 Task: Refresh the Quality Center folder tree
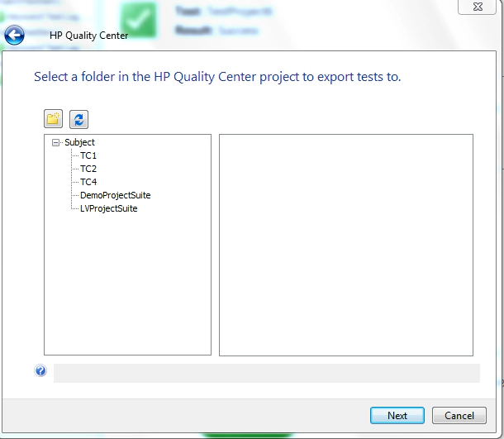tap(78, 119)
